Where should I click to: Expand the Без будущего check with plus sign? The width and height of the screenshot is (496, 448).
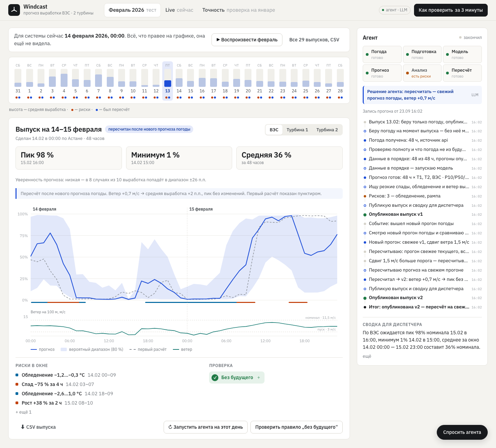click(x=259, y=378)
